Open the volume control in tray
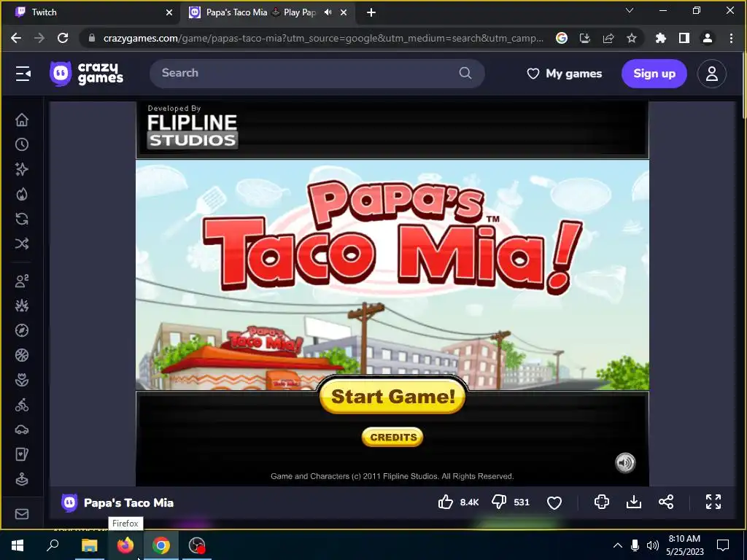747x560 pixels. click(653, 545)
